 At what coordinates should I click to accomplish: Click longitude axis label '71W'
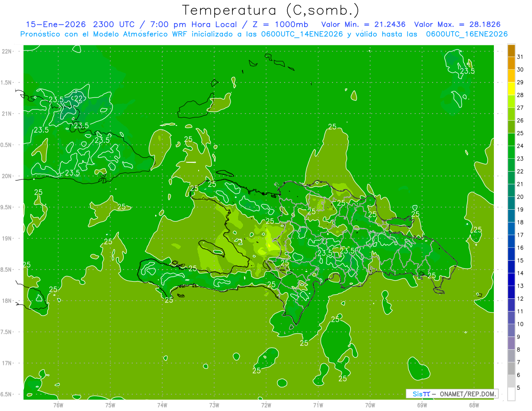(x=318, y=405)
